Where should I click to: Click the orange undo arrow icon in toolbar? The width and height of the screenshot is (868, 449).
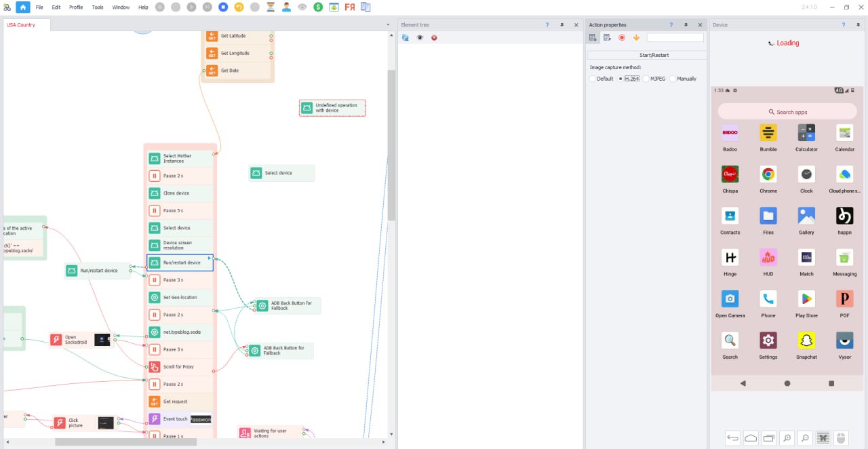(239, 7)
